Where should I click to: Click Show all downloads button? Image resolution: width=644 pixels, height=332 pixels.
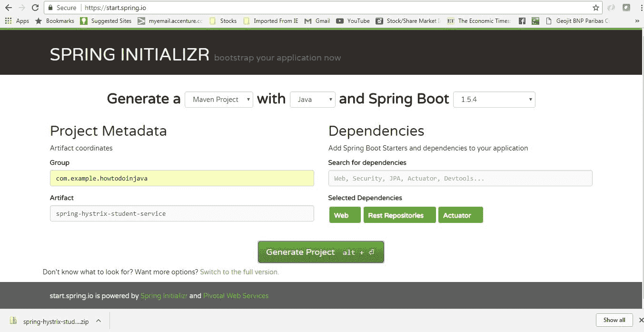[614, 320]
